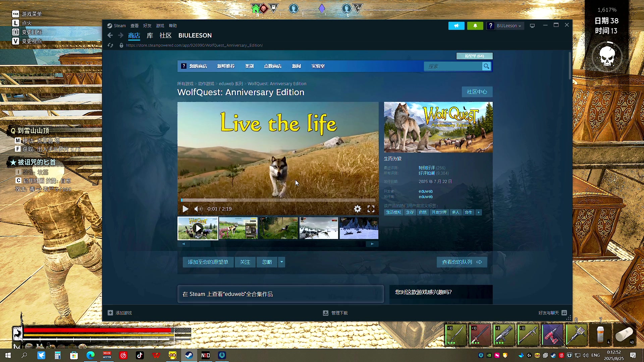Open 在 Steam 上查看 eduweb 全合集作品 banner
Viewport: 644px width, 362px height.
tap(280, 294)
